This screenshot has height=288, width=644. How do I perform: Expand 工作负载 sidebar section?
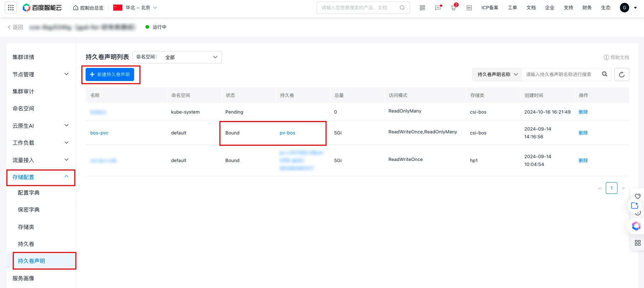41,143
